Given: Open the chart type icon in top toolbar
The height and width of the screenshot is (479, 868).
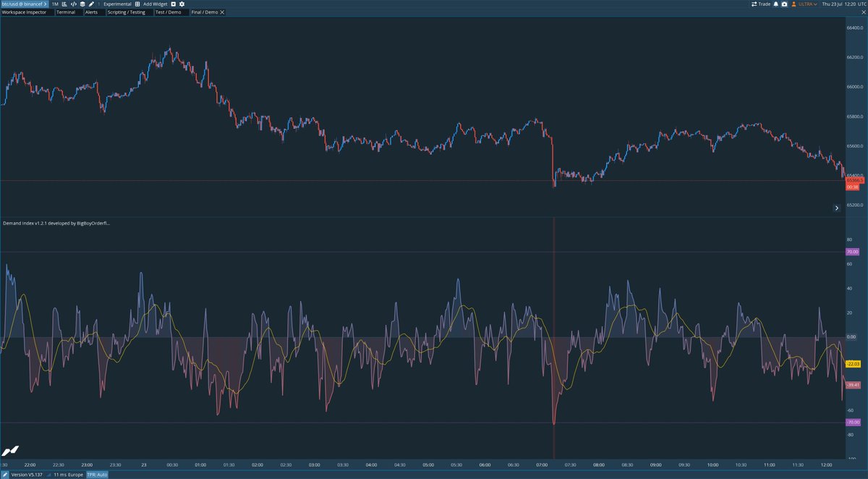Looking at the screenshot, I should coord(65,4).
